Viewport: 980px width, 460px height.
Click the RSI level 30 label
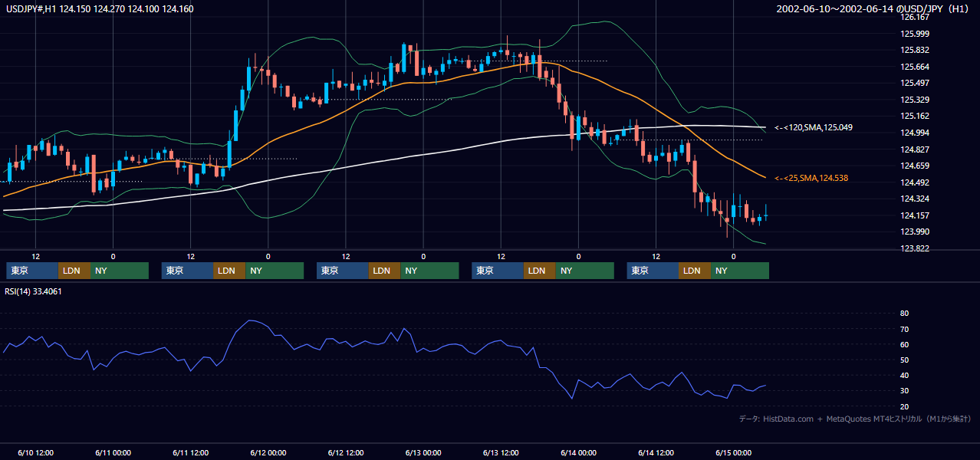904,391
